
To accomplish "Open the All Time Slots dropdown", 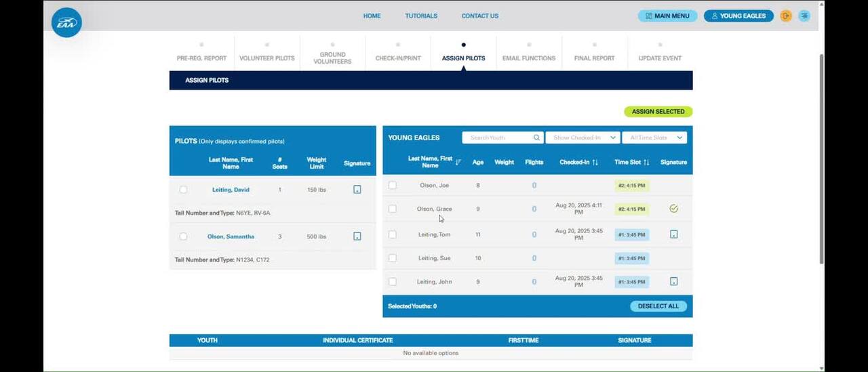I will click(x=654, y=138).
